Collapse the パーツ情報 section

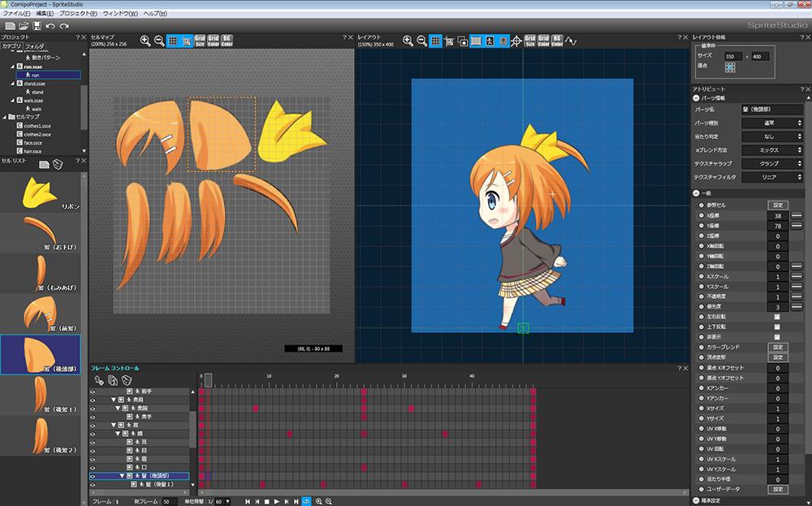click(x=697, y=98)
